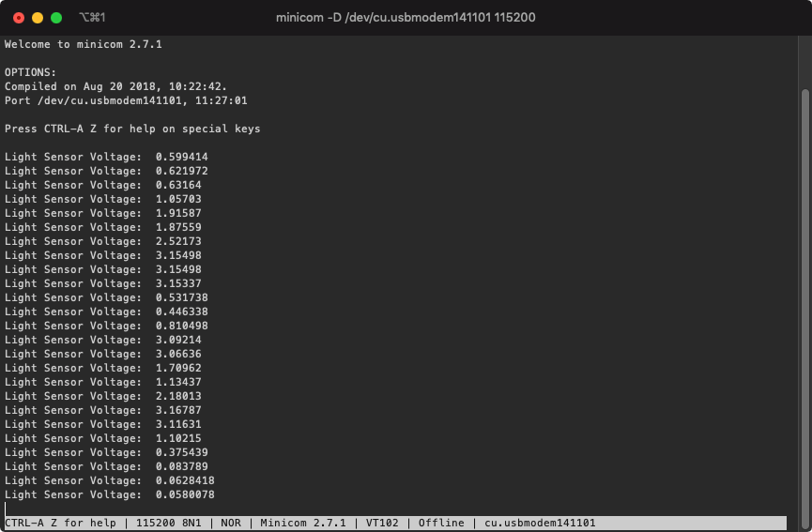Click the voltage reading 1.87559

(178, 227)
